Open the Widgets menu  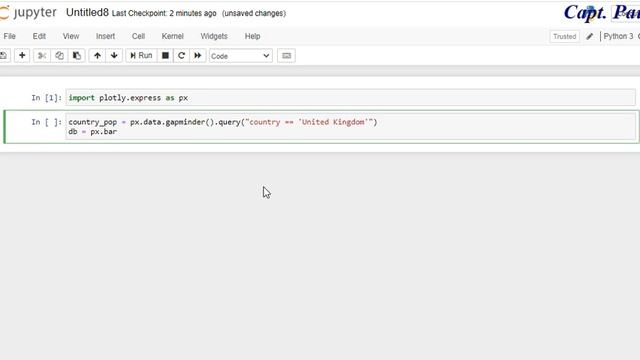pyautogui.click(x=214, y=36)
